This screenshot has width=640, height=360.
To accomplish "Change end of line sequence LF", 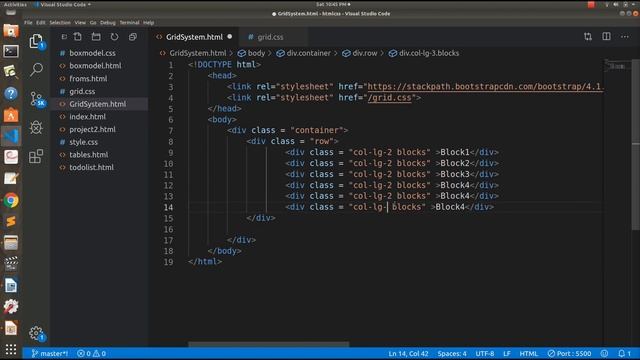I will pos(507,353).
